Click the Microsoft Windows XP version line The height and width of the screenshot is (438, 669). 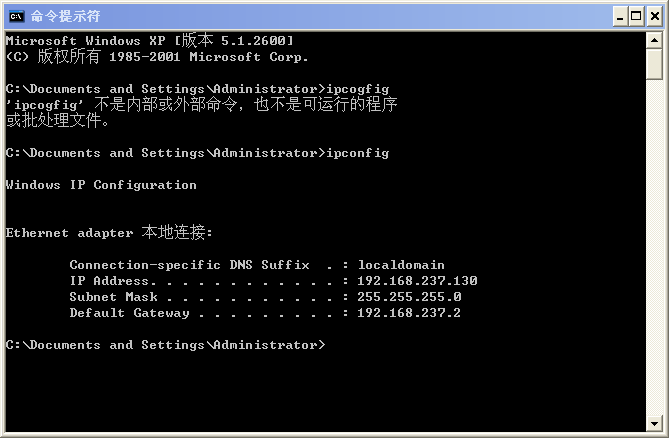point(149,40)
